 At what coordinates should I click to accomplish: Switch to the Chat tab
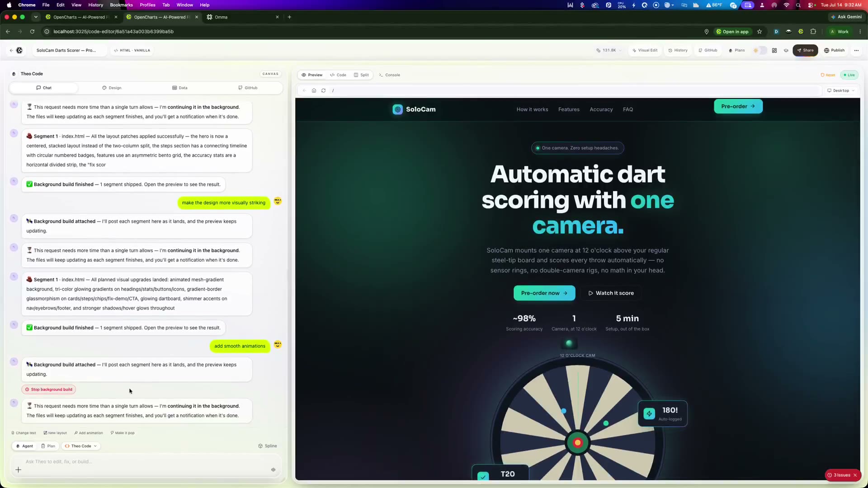coord(44,88)
